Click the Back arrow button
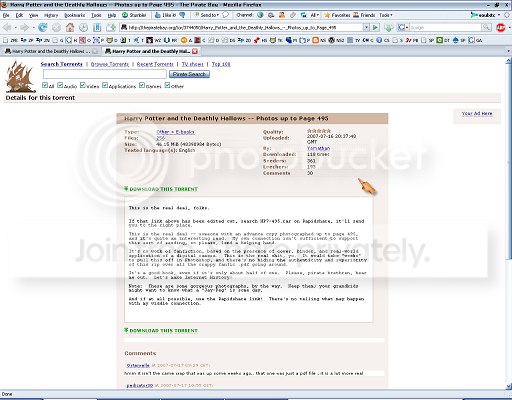The width and height of the screenshot is (512, 400). coord(7,27)
